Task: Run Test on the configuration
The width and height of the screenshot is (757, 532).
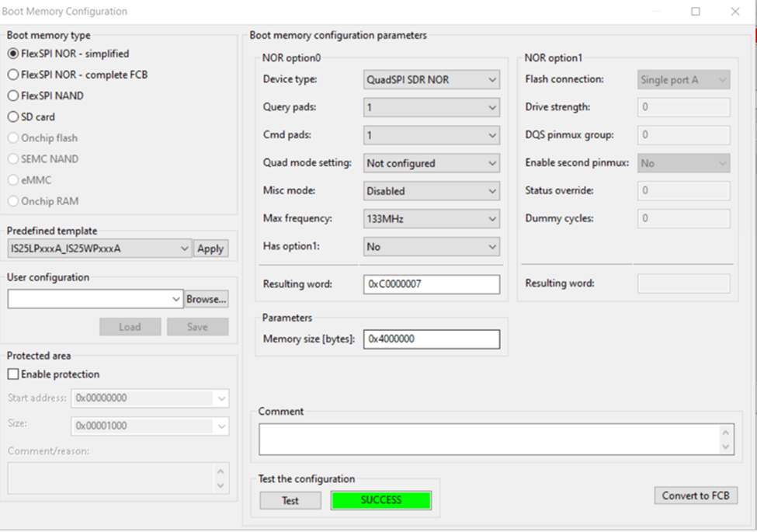Action: tap(290, 500)
